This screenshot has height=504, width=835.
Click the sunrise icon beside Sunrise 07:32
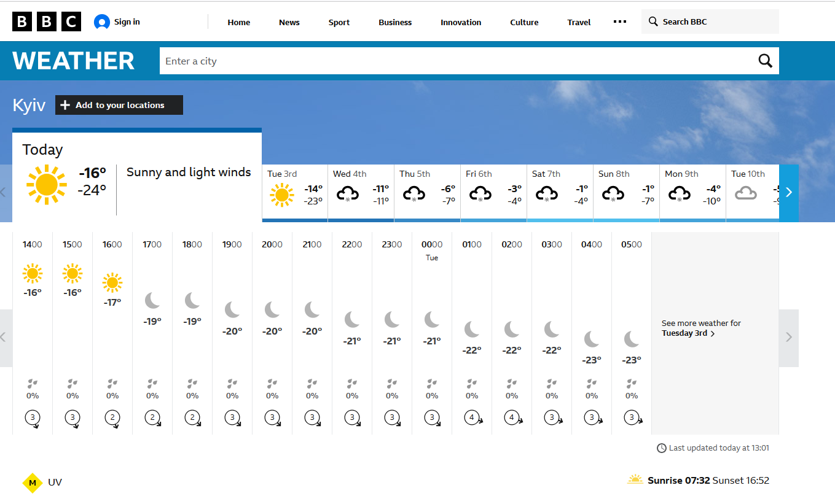(x=635, y=479)
